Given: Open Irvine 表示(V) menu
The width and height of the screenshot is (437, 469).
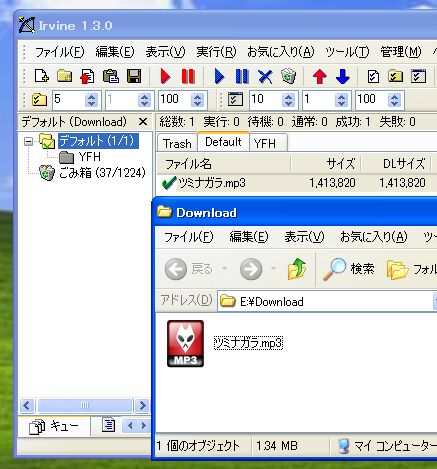Looking at the screenshot, I should point(165,52).
